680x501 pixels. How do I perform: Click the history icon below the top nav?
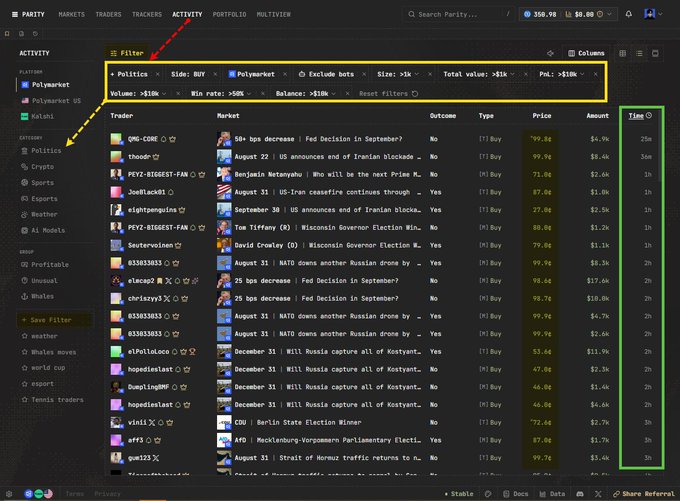click(x=35, y=33)
